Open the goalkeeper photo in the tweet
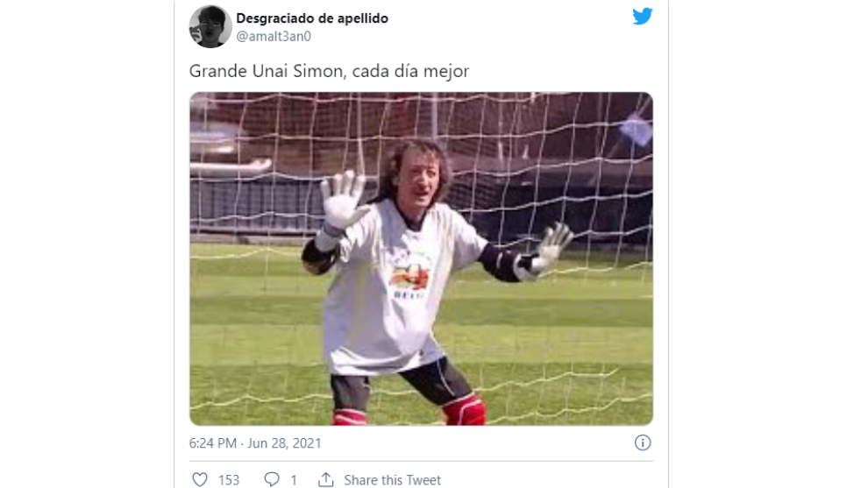The width and height of the screenshot is (868, 488). point(421,258)
